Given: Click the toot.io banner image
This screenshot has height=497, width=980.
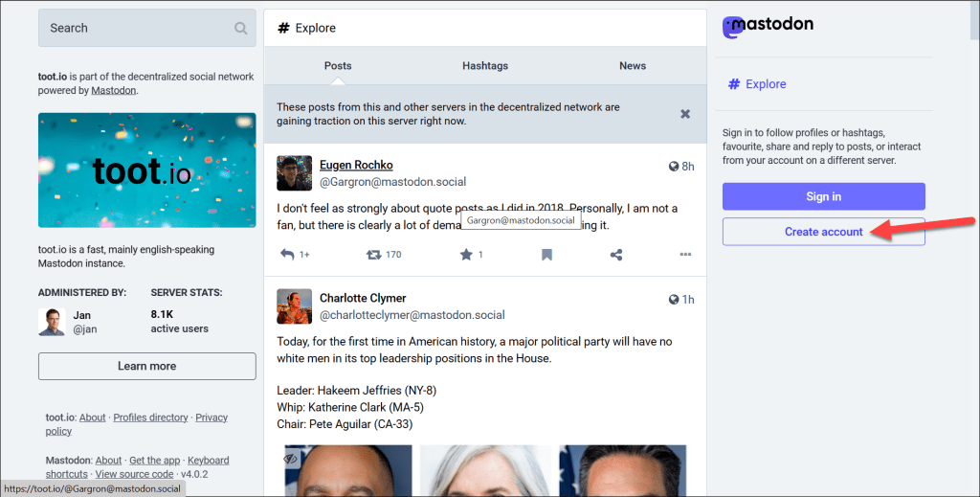Looking at the screenshot, I should (x=146, y=170).
